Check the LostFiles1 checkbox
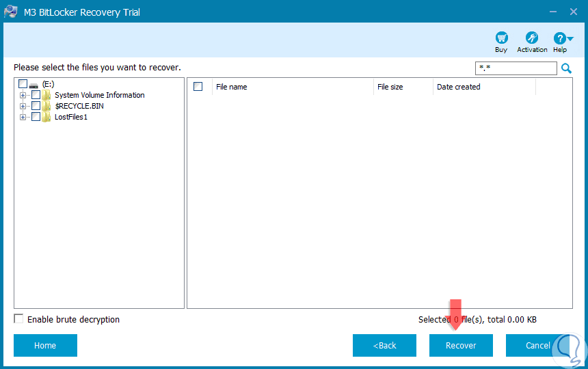The height and width of the screenshot is (369, 588). pos(36,116)
